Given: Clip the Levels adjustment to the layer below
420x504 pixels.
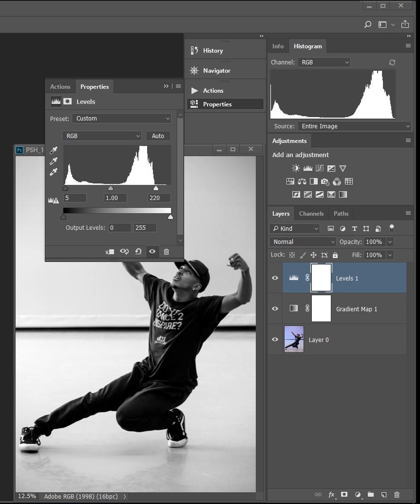Looking at the screenshot, I should pos(110,252).
